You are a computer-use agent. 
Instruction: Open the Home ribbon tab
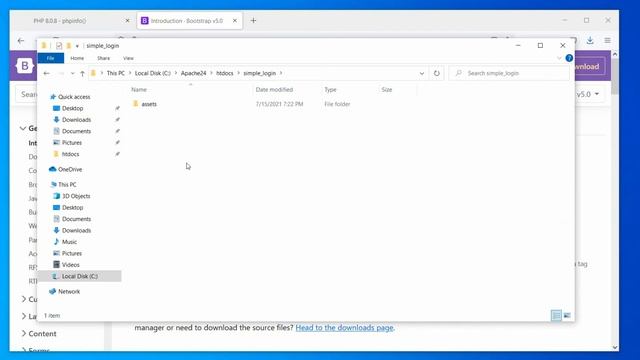(x=77, y=58)
